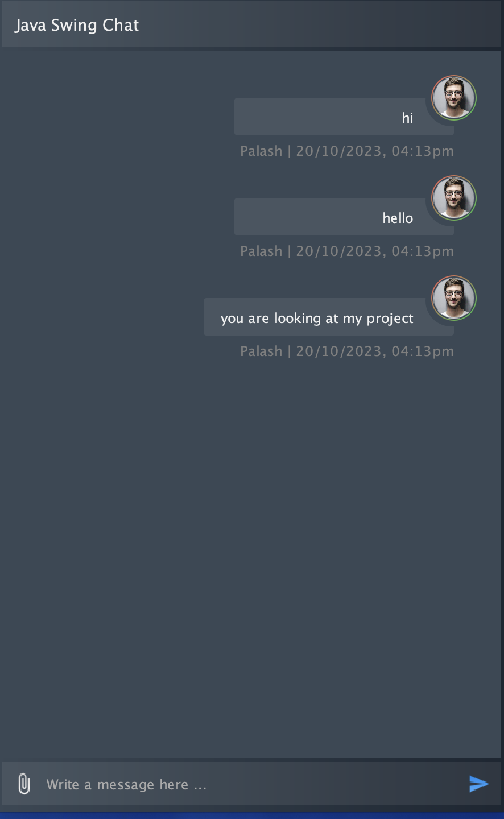Click the 04:13pm time under the project message

(x=423, y=351)
